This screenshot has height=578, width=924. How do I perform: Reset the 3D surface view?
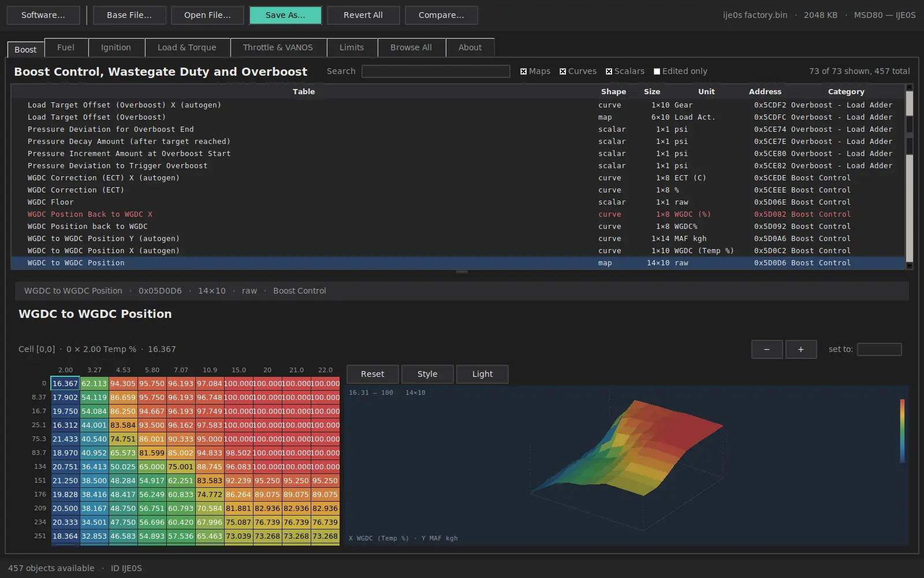pyautogui.click(x=372, y=374)
